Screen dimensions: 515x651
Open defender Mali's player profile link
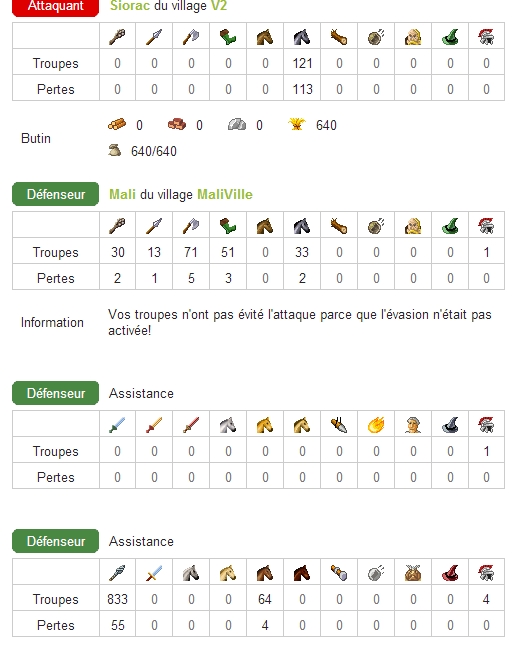point(122,194)
